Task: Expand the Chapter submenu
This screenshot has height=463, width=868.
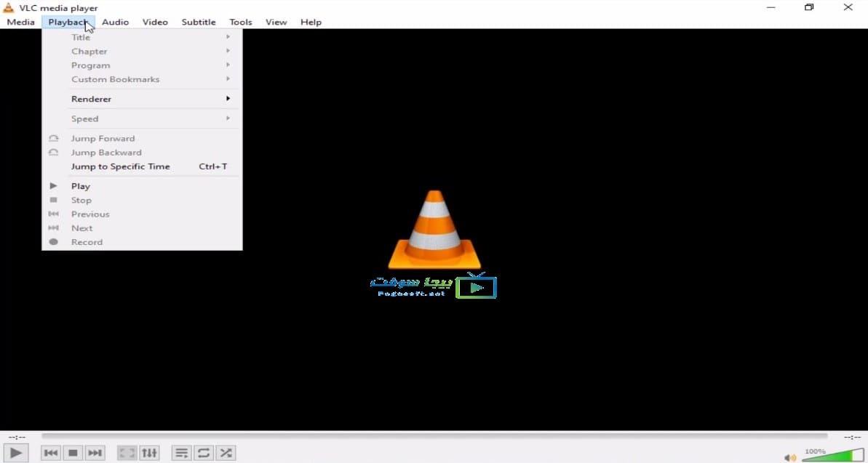Action: point(142,51)
